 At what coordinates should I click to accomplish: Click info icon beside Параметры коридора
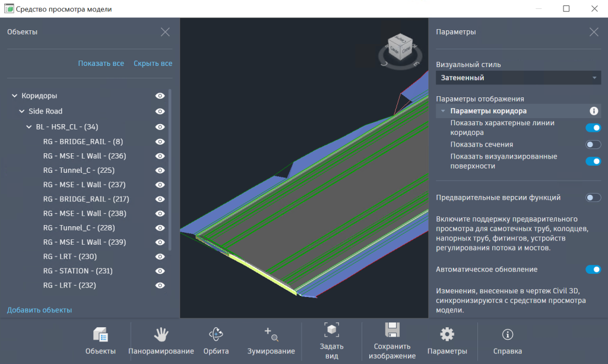click(x=593, y=111)
